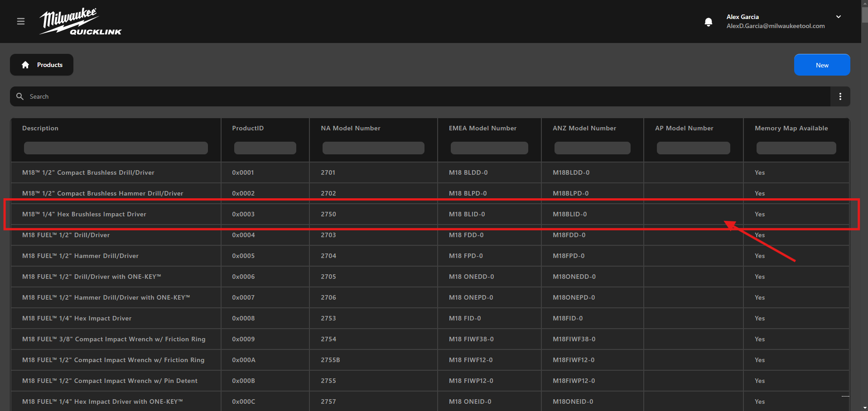Select 1/2" Compact Impact Wrench w/ Pin Detent
868x411 pixels.
pos(430,381)
